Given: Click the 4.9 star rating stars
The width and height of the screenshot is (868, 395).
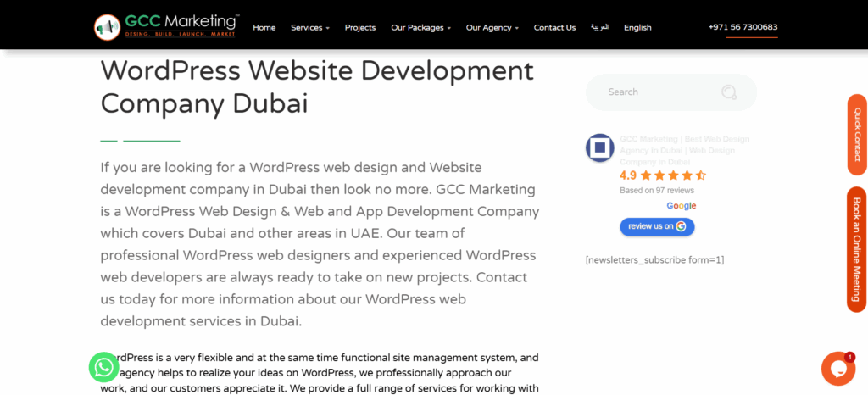Looking at the screenshot, I should point(672,176).
